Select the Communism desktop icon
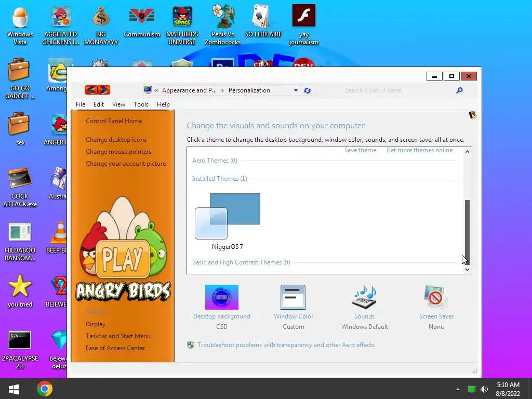Image resolution: width=532 pixels, height=399 pixels. pos(141,21)
